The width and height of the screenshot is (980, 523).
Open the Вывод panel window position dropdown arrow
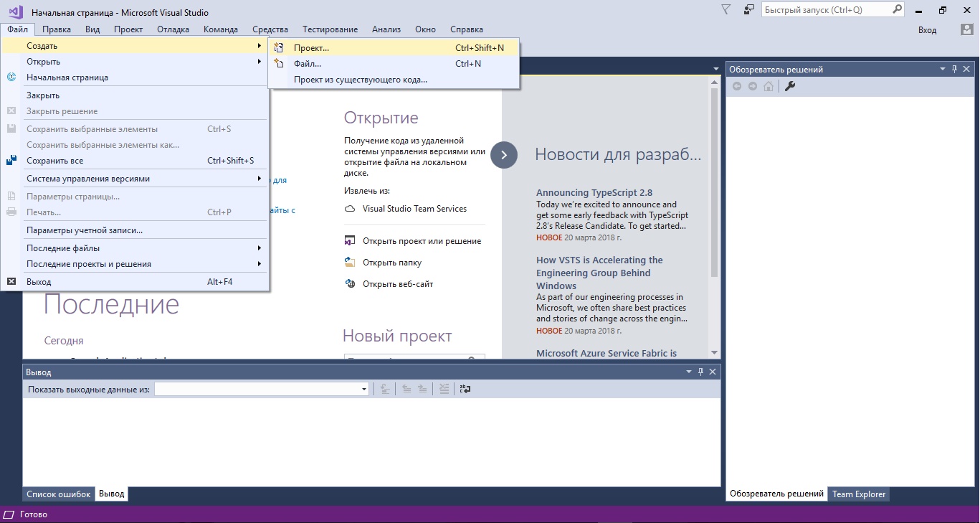pyautogui.click(x=689, y=372)
